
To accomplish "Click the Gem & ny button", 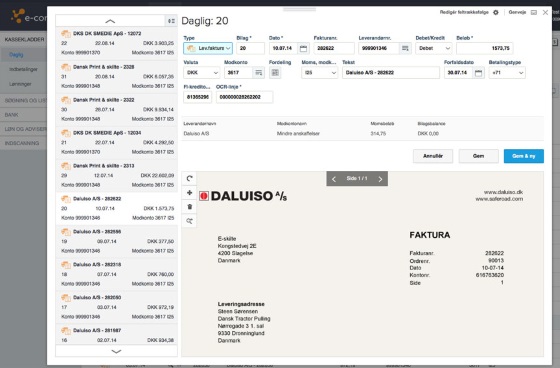I will click(x=524, y=156).
